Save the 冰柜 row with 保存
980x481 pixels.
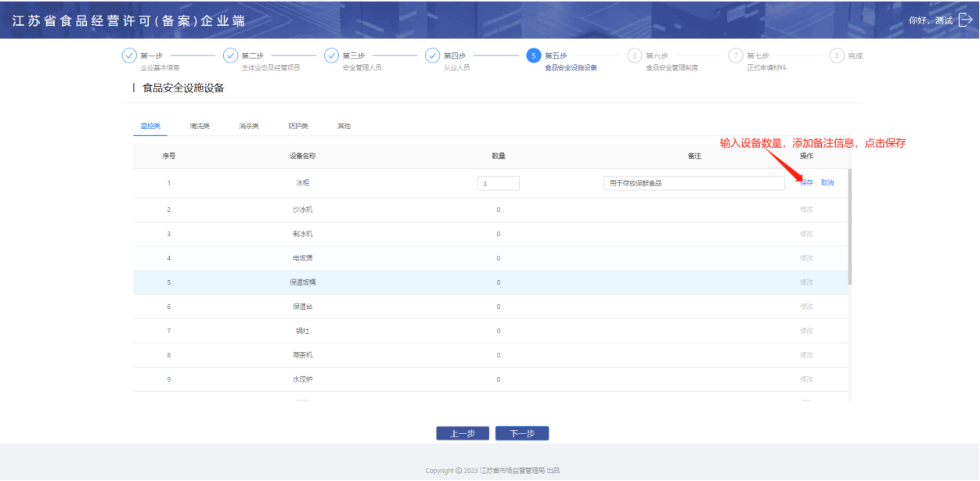tap(806, 183)
